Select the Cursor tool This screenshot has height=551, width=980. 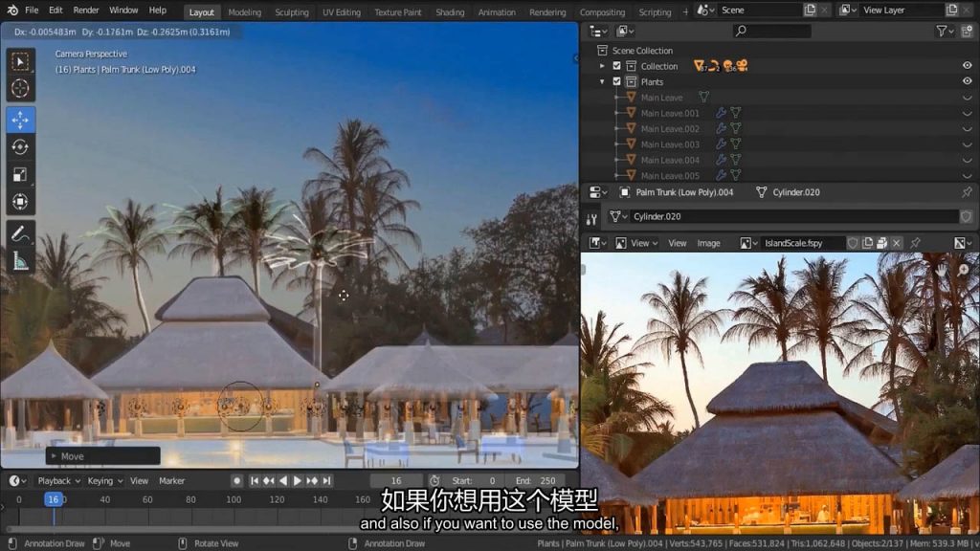click(x=20, y=89)
